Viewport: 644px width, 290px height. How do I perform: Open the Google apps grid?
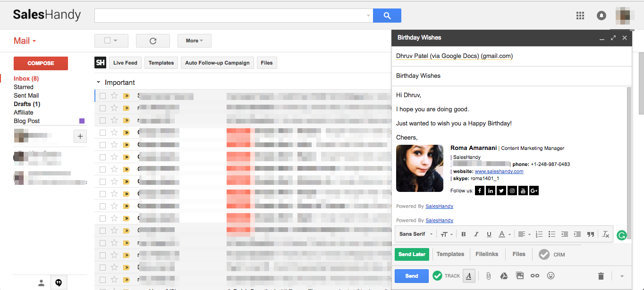[580, 15]
